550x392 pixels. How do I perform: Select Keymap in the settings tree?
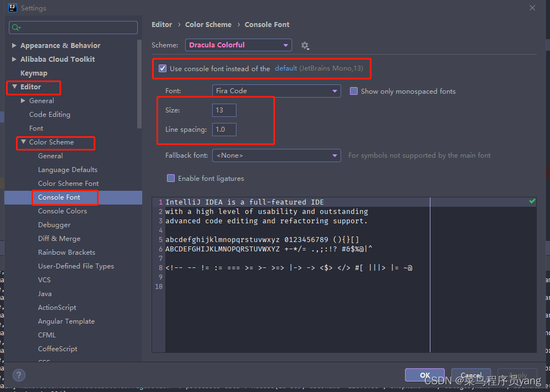(x=34, y=73)
